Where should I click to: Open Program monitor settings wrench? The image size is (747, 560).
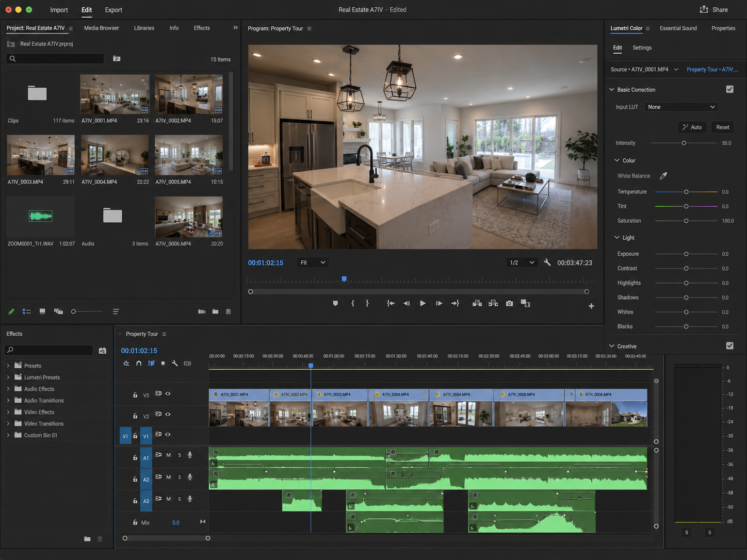pos(547,262)
